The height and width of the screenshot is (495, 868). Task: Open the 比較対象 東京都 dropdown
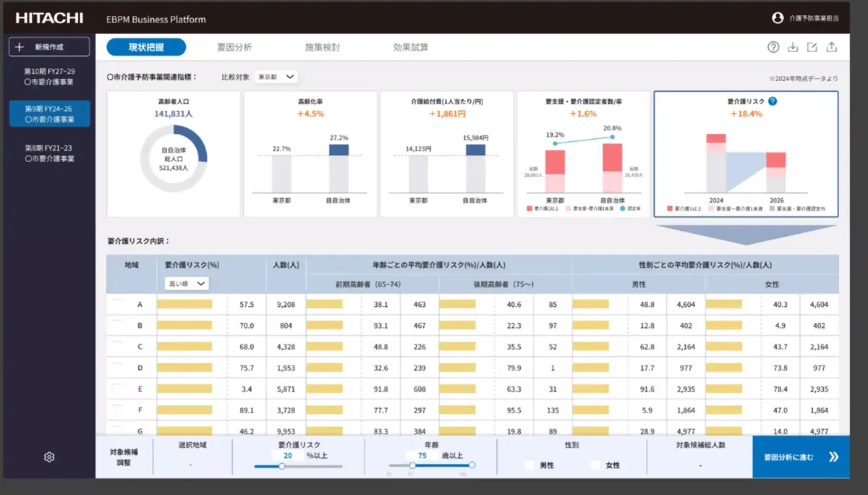click(x=276, y=77)
